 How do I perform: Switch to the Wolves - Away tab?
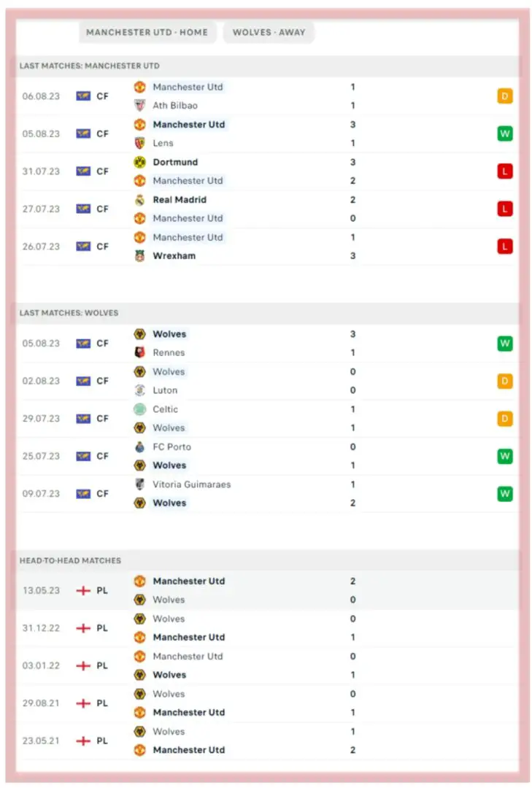269,33
